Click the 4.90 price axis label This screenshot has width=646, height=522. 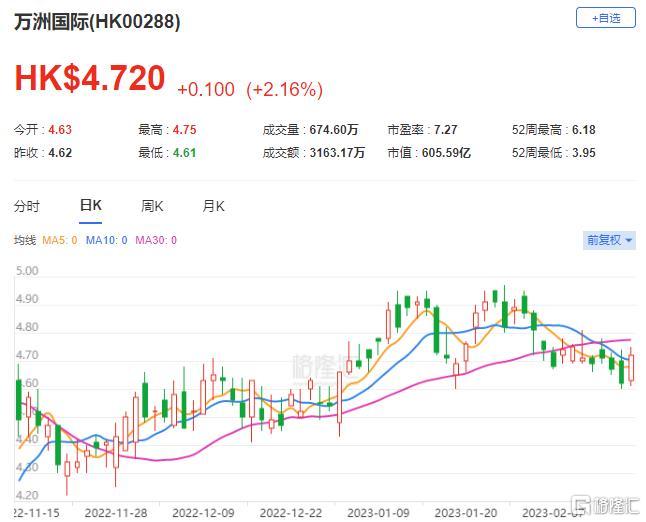pyautogui.click(x=27, y=299)
